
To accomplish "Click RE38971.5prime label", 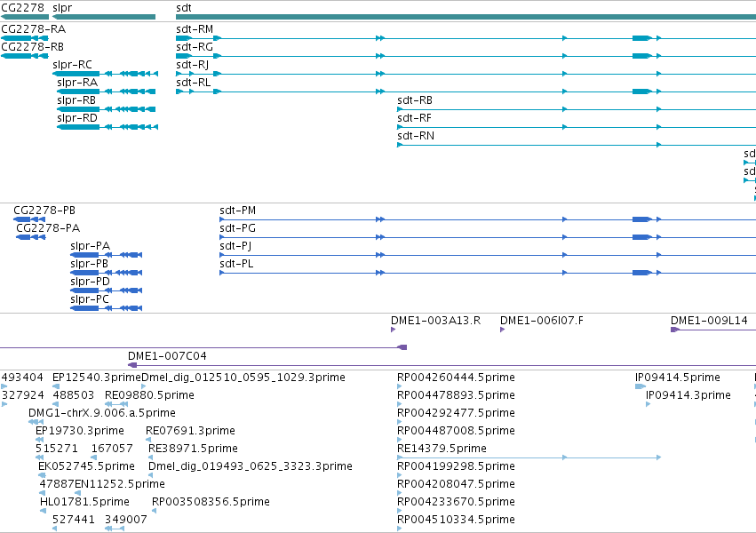I will point(193,449).
